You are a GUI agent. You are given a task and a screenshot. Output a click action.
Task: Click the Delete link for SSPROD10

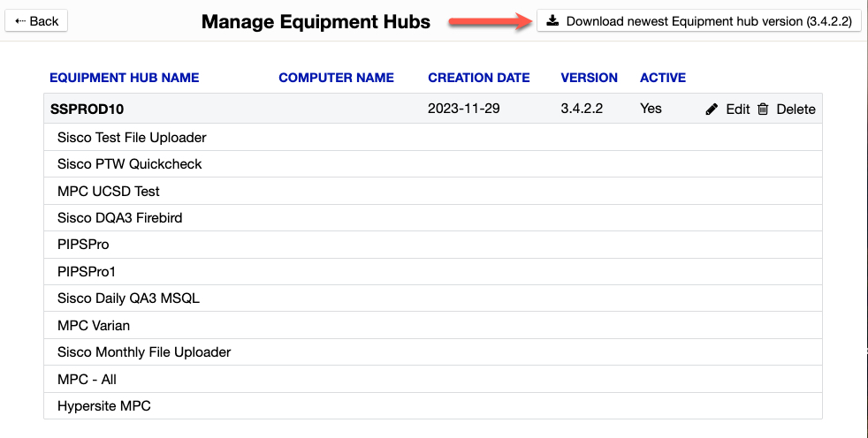pos(796,109)
